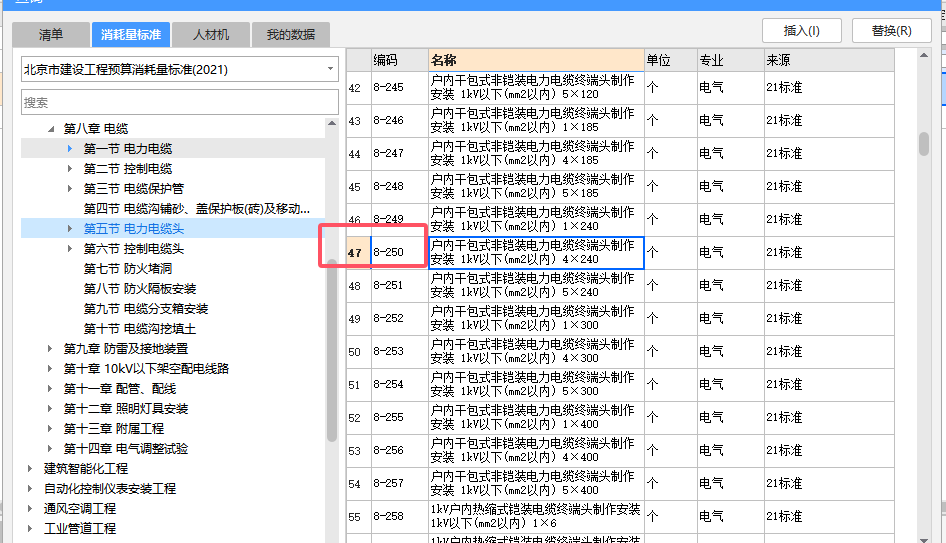The width and height of the screenshot is (946, 543).
Task: Select code cell 8-247
Action: [399, 153]
